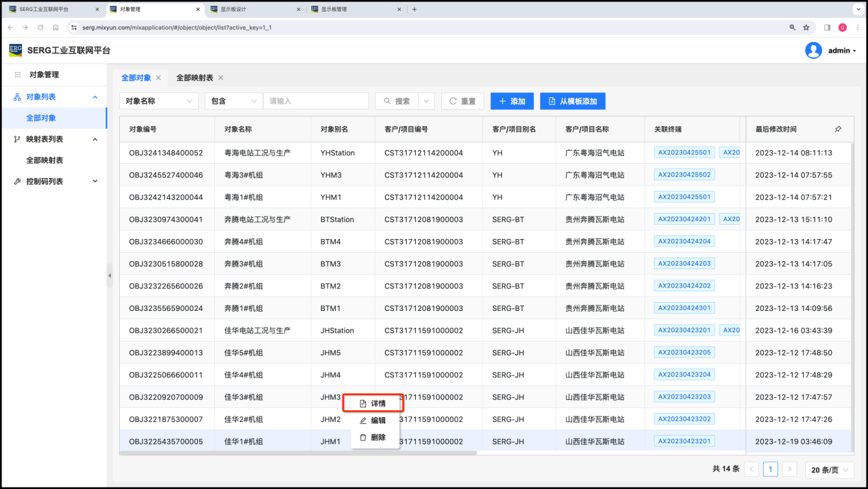Click the admin user avatar icon

pos(813,51)
